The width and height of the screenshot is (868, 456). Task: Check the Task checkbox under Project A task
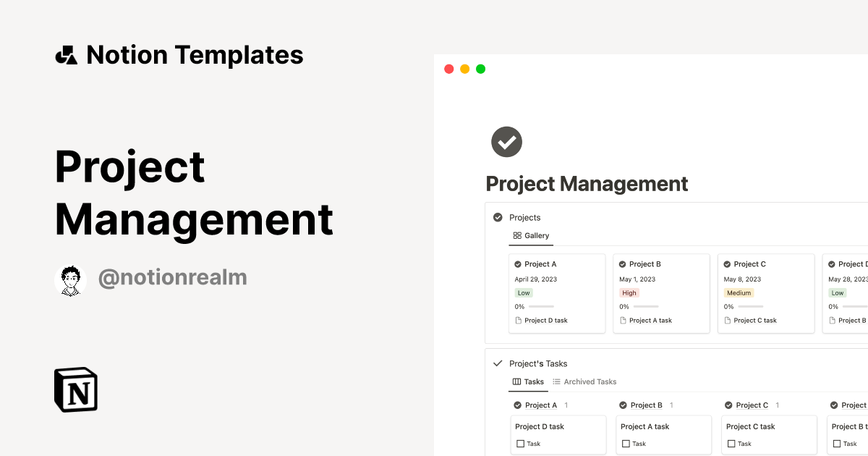[625, 443]
